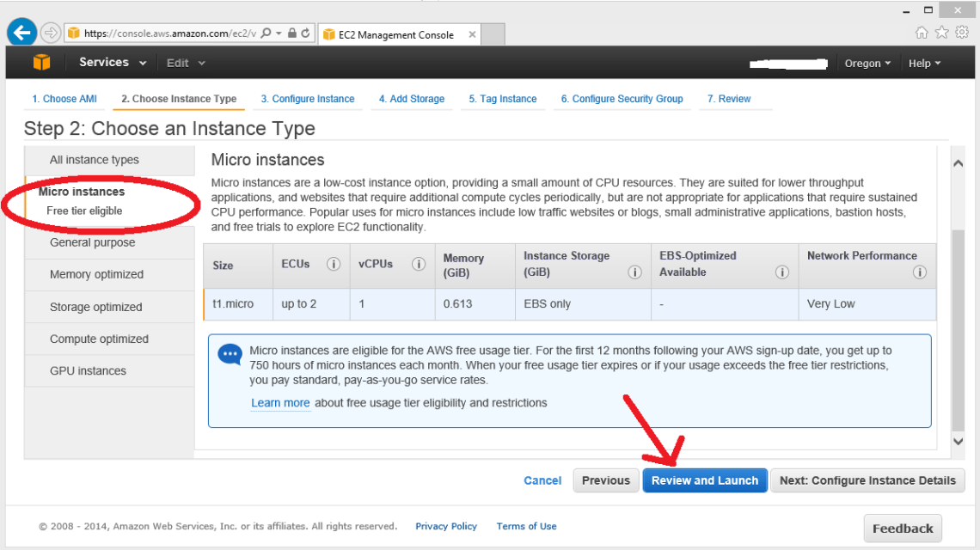Click the vertical scrollbar thumb
This screenshot has width=980, height=550.
pyautogui.click(x=959, y=330)
